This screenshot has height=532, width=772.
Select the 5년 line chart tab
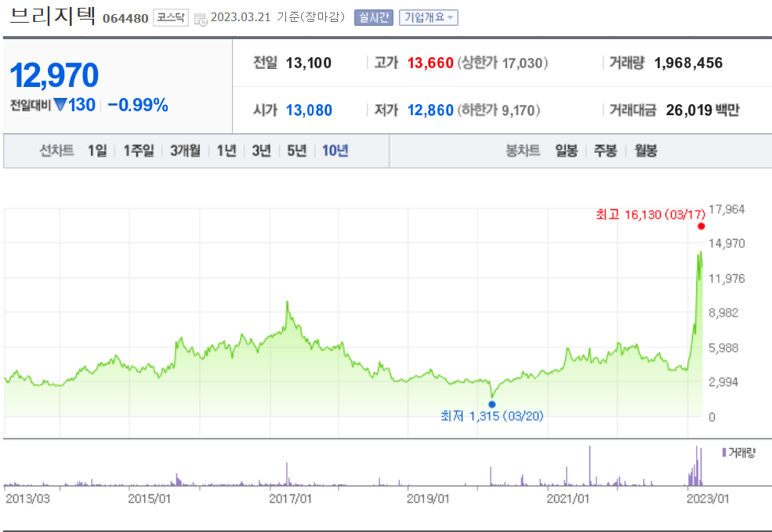pyautogui.click(x=297, y=150)
